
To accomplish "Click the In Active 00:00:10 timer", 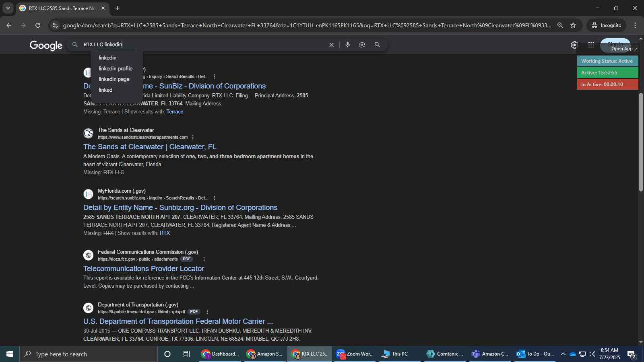I will coord(607,84).
